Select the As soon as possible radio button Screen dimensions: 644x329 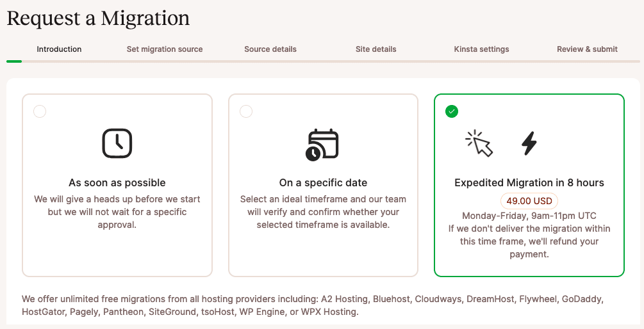tap(40, 111)
